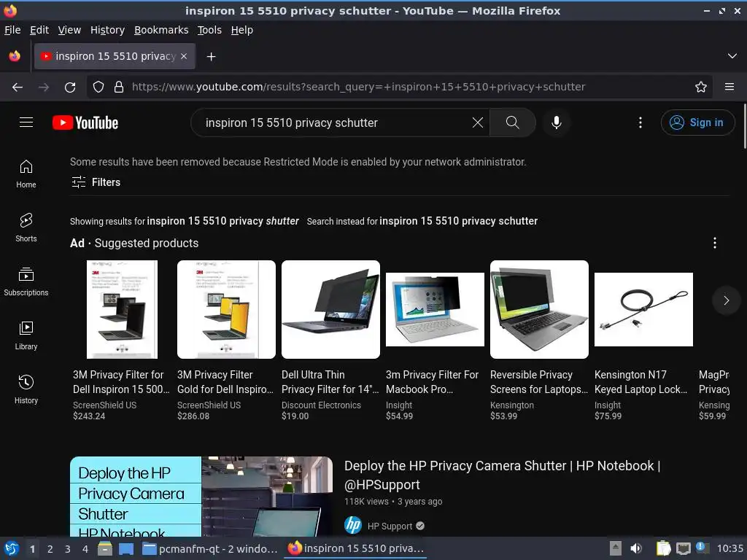This screenshot has width=747, height=560.
Task: Click the show desktop icon in taskbar
Action: tap(126, 548)
